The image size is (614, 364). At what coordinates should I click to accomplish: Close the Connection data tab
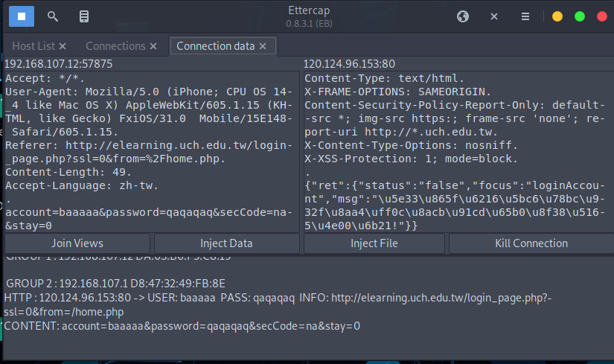tap(263, 46)
